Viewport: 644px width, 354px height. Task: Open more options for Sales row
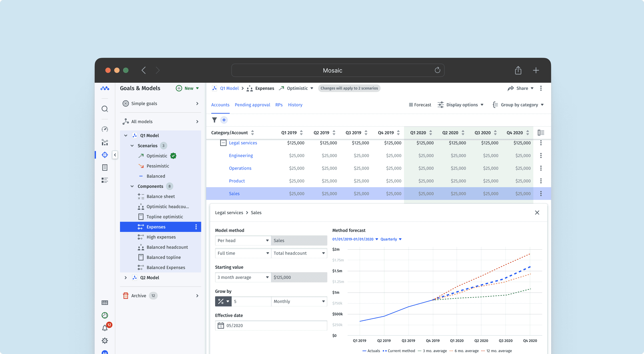coord(541,194)
